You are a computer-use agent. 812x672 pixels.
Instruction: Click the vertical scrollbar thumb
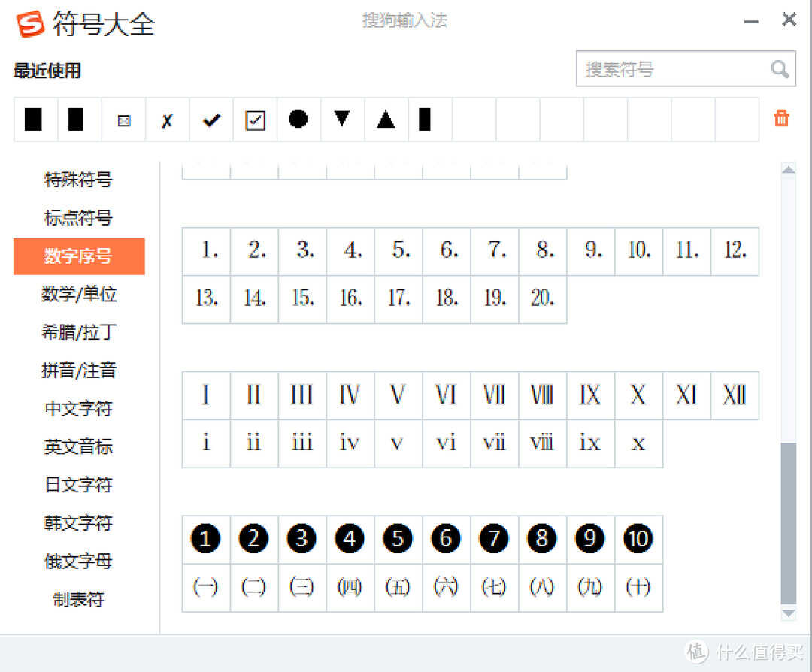pyautogui.click(x=788, y=523)
